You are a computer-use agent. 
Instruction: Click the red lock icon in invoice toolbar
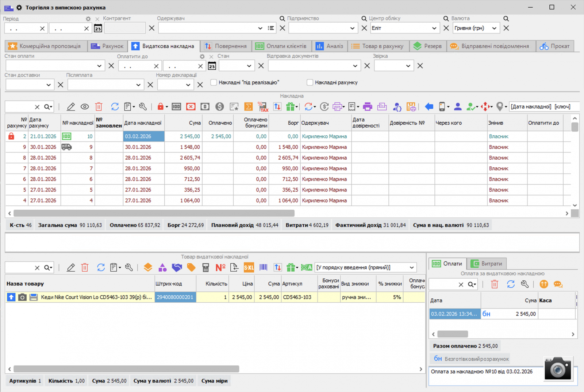[x=160, y=107]
